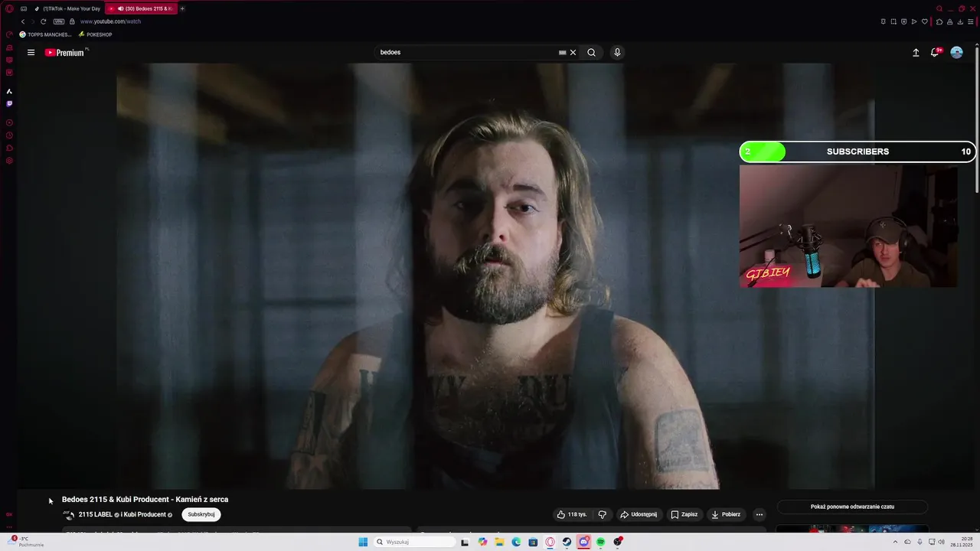Open the volume speaker tray icon
Image resolution: width=980 pixels, height=551 pixels.
pos(941,542)
